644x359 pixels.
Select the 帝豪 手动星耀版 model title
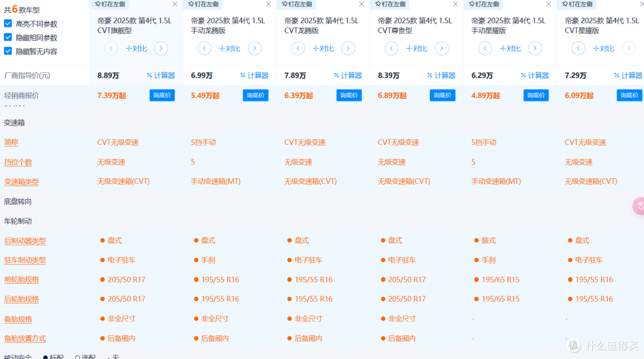coord(509,26)
